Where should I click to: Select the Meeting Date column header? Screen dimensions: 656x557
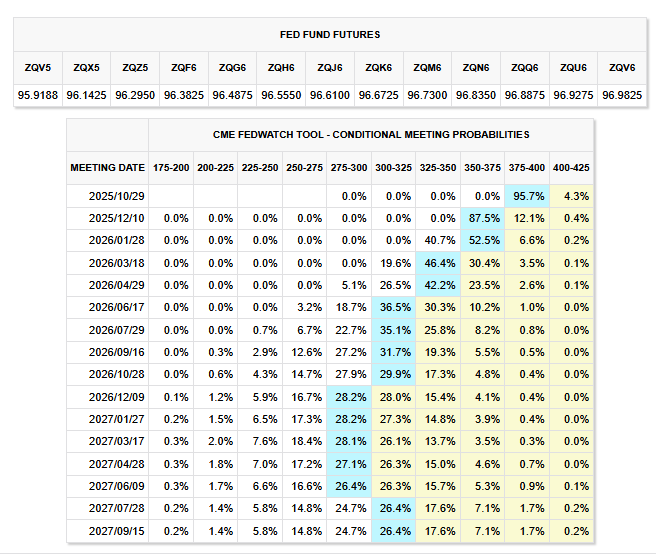coord(108,167)
